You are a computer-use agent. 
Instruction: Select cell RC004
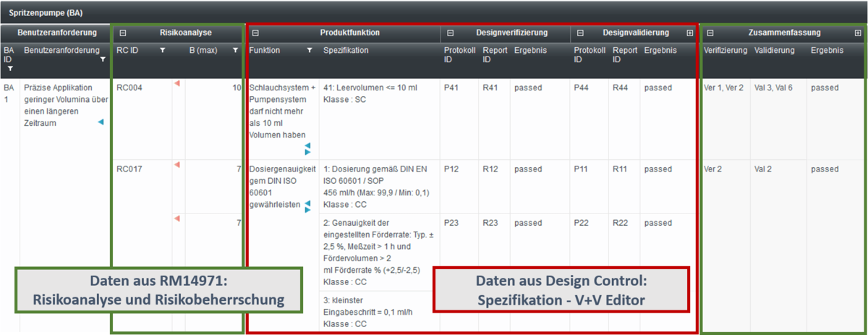[x=129, y=88]
